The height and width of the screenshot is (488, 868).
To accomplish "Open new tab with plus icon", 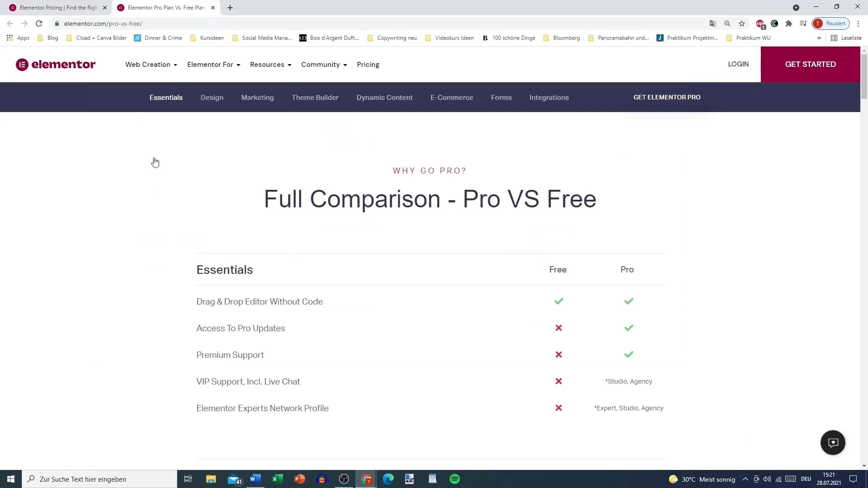I will coord(230,8).
